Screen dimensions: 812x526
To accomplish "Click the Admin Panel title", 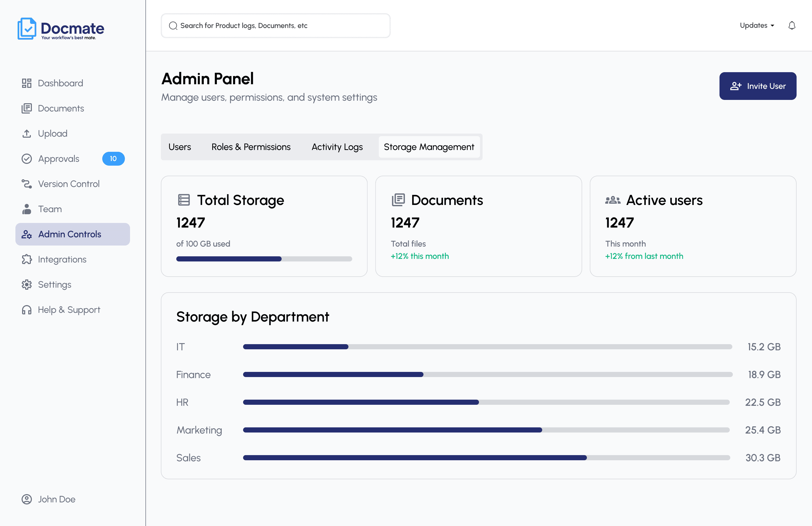I will coord(208,79).
